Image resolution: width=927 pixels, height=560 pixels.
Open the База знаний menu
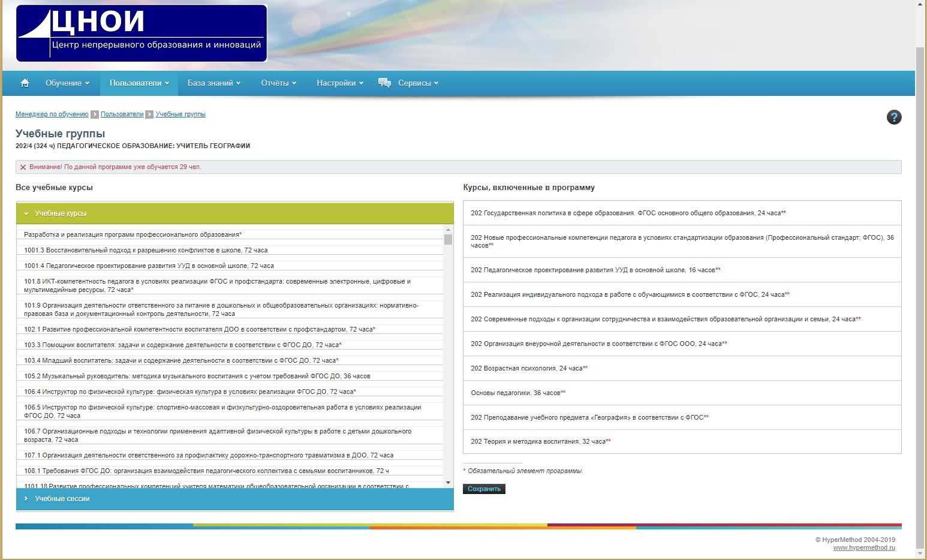point(214,83)
